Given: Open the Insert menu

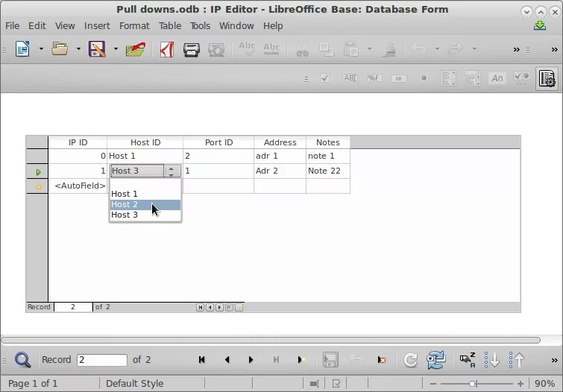Looking at the screenshot, I should tap(97, 26).
